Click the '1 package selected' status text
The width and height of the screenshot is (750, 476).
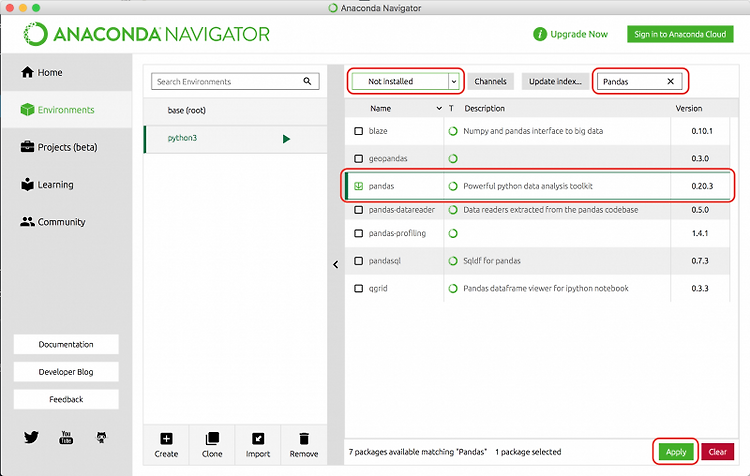(x=528, y=452)
